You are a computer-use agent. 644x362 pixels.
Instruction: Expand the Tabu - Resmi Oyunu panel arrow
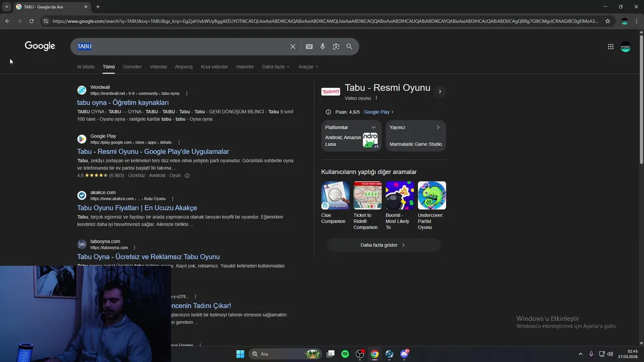[440, 92]
